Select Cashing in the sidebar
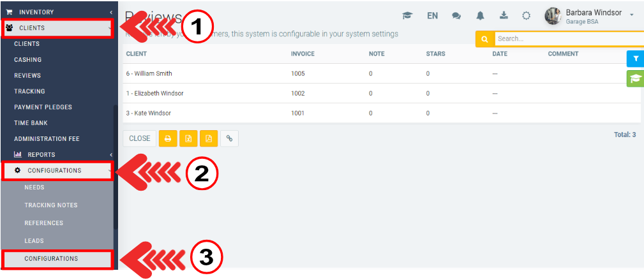The width and height of the screenshot is (644, 280). (x=28, y=59)
